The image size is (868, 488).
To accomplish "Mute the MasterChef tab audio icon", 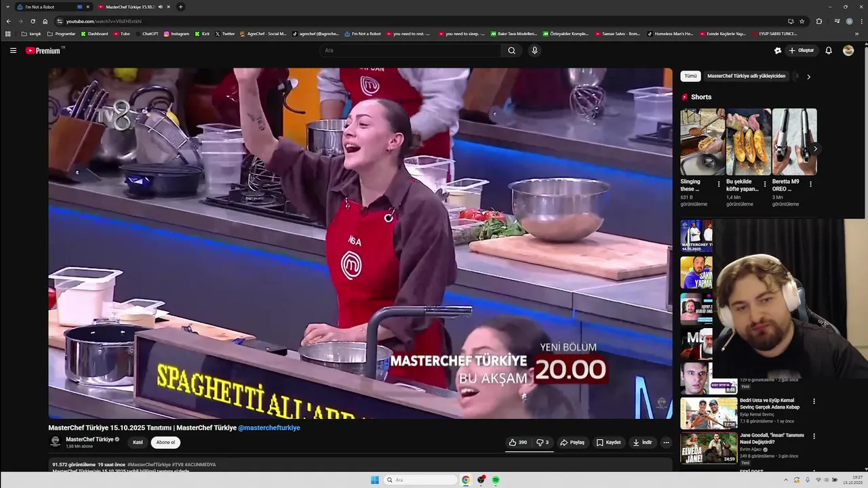I will point(160,7).
